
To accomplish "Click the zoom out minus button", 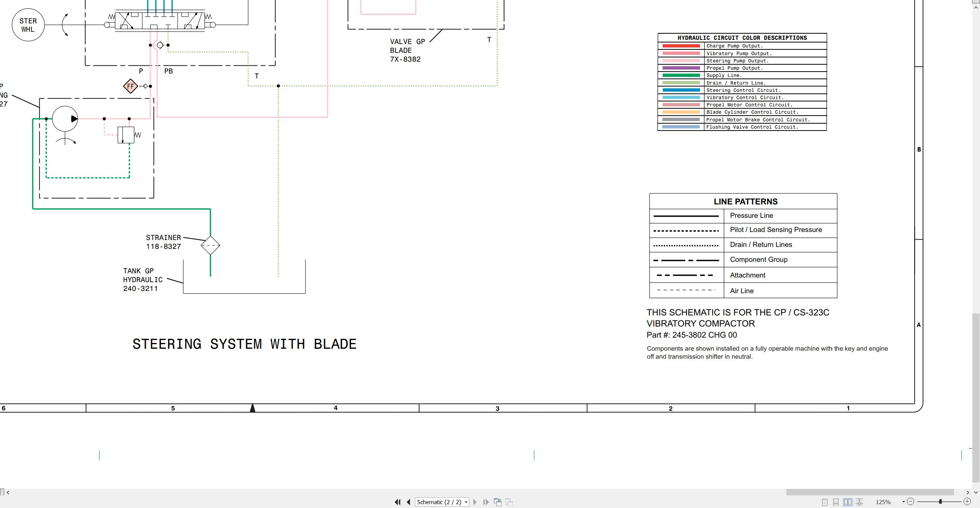I will [x=911, y=501].
